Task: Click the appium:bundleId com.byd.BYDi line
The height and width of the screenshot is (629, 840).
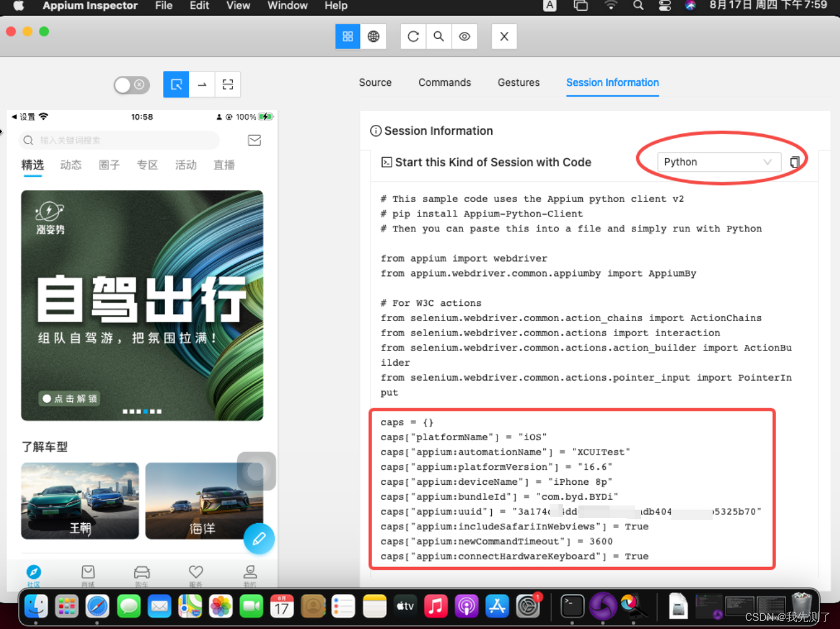Action: (x=499, y=497)
